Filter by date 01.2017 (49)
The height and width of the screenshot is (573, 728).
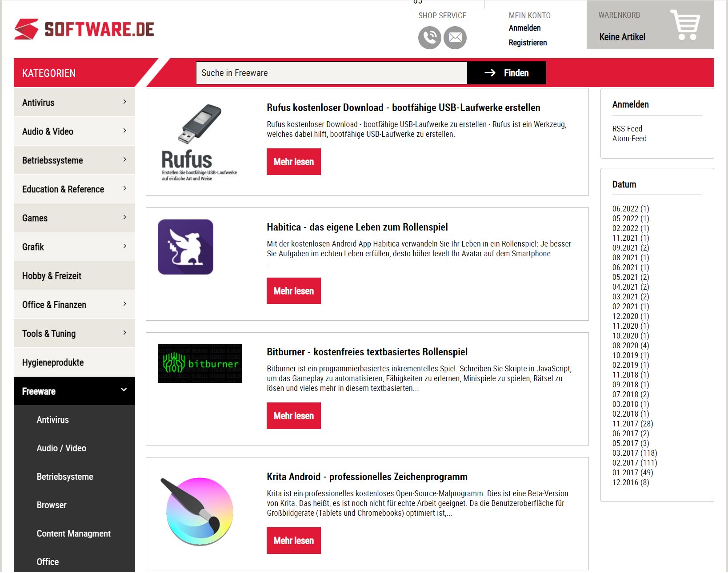coord(632,473)
